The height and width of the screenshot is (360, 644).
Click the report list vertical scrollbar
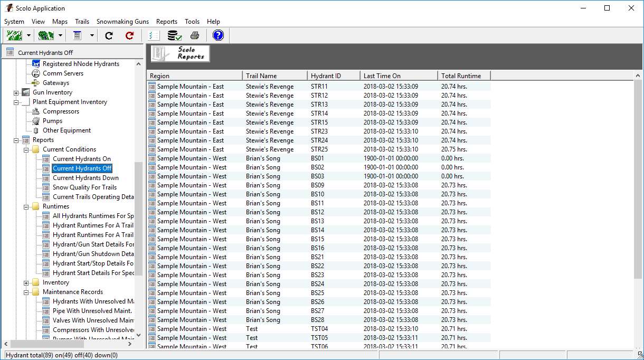[638, 211]
